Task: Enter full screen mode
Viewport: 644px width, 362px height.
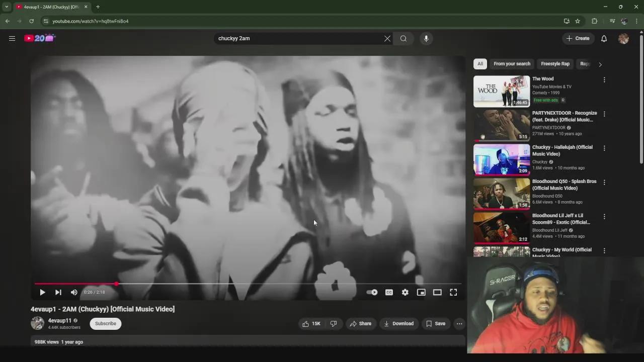Action: 453,292
